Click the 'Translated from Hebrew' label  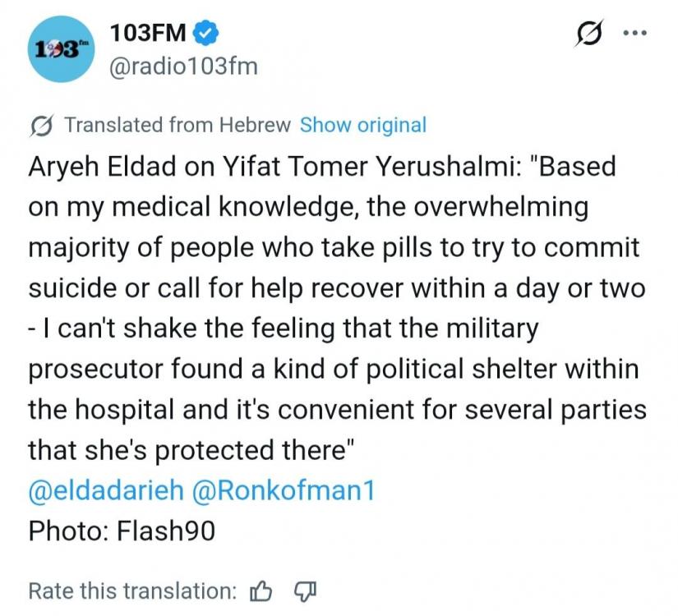coord(177,126)
